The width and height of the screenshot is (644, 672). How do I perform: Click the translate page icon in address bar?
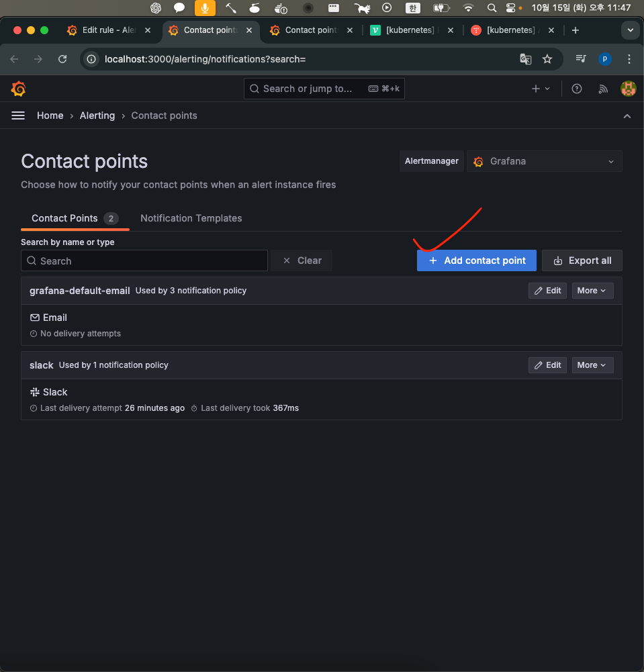pyautogui.click(x=526, y=59)
